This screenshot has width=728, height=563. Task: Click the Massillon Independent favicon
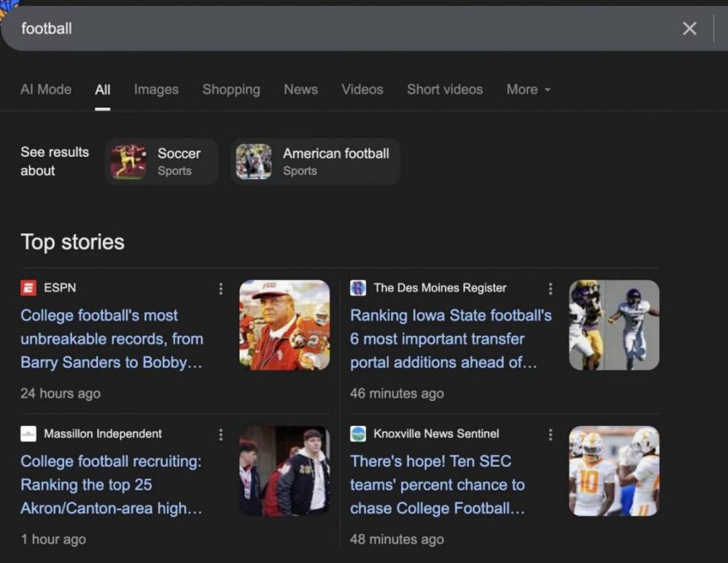point(28,433)
